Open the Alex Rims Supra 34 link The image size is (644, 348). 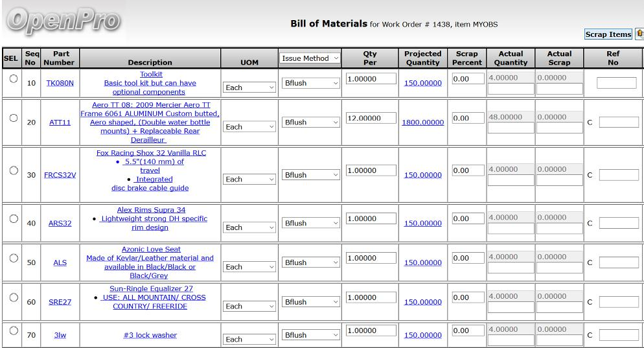151,210
